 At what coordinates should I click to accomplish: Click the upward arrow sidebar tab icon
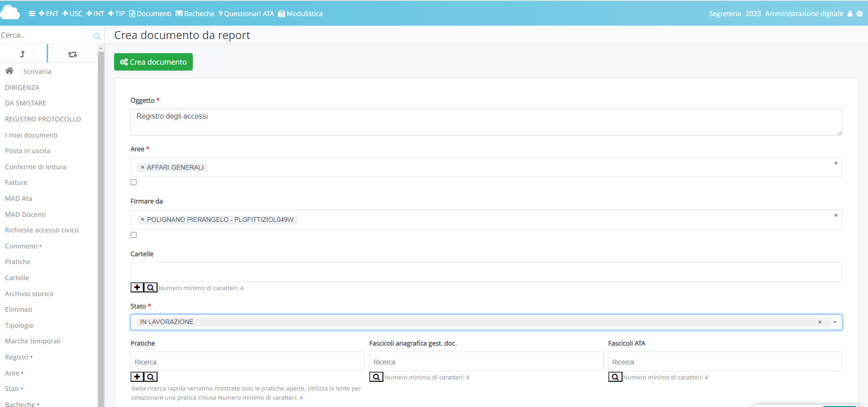point(22,54)
